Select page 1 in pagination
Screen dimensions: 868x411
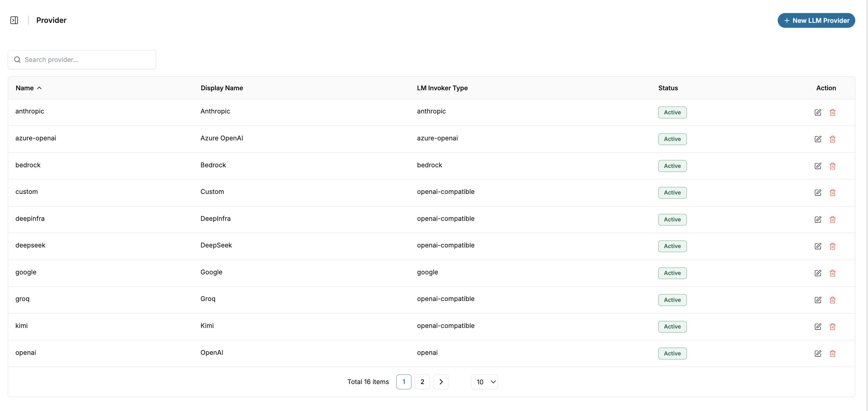[403, 382]
